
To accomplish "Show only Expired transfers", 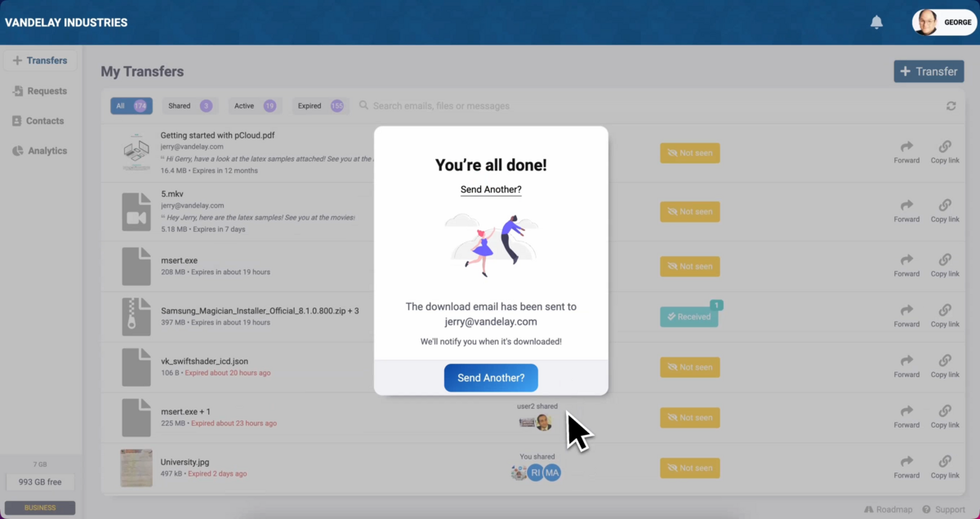I will [x=320, y=106].
